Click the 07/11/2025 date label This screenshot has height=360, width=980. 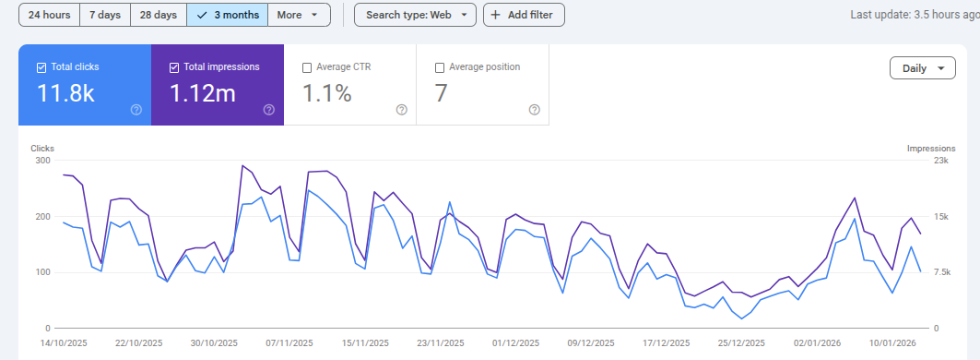[289, 343]
